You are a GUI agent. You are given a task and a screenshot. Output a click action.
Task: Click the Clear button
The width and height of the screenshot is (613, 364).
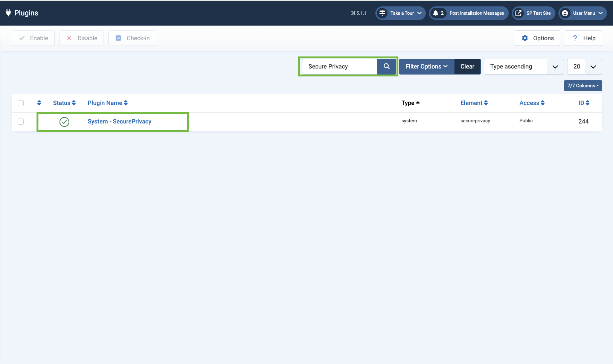click(467, 67)
